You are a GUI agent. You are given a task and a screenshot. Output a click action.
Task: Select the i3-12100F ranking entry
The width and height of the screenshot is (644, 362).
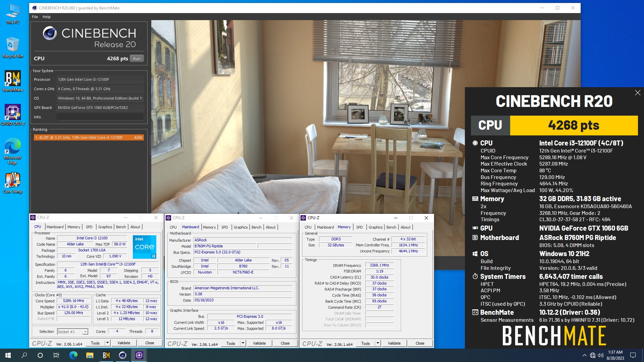coord(89,137)
